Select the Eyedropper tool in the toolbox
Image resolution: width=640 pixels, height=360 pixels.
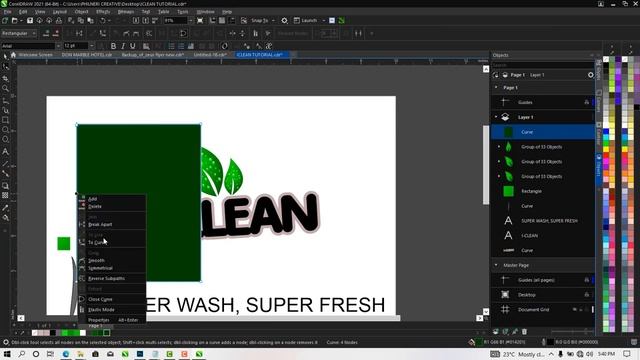[x=5, y=207]
